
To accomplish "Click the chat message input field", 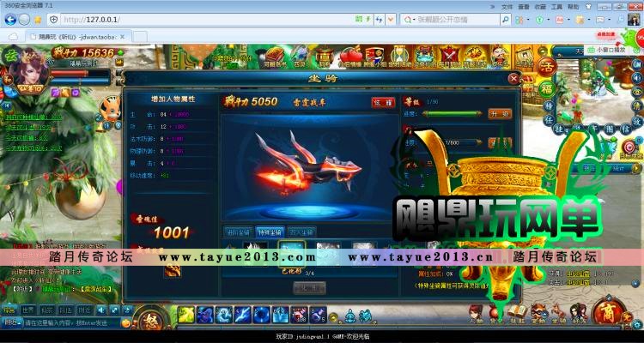I will tap(72, 323).
